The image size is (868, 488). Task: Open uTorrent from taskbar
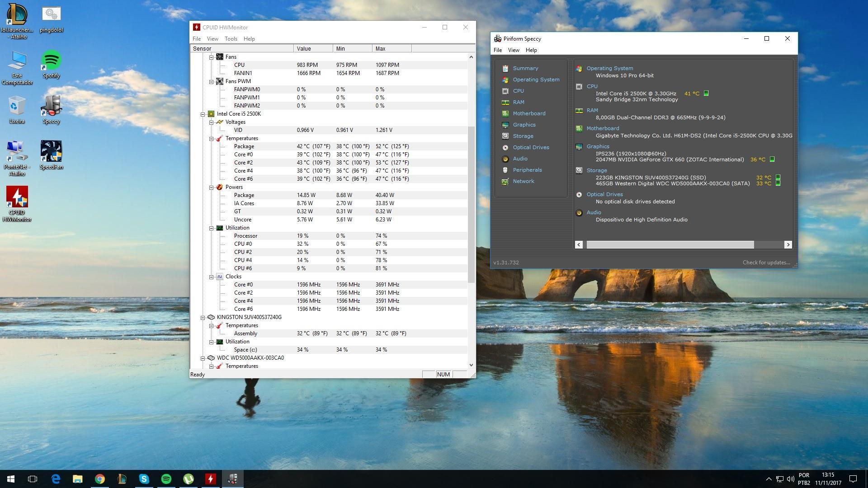189,479
